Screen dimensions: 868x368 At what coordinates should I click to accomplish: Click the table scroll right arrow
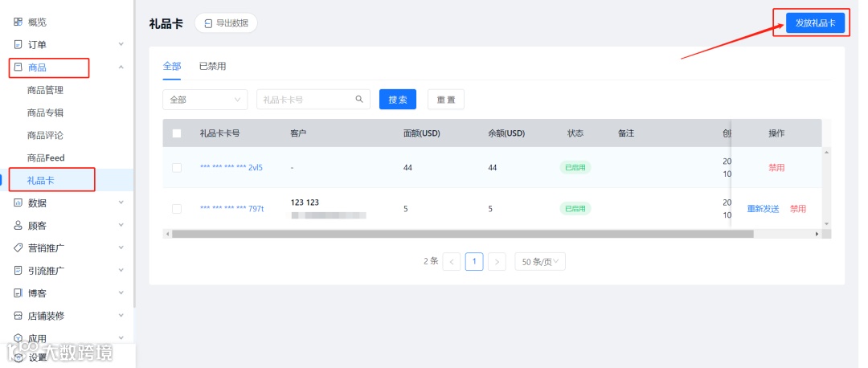817,234
